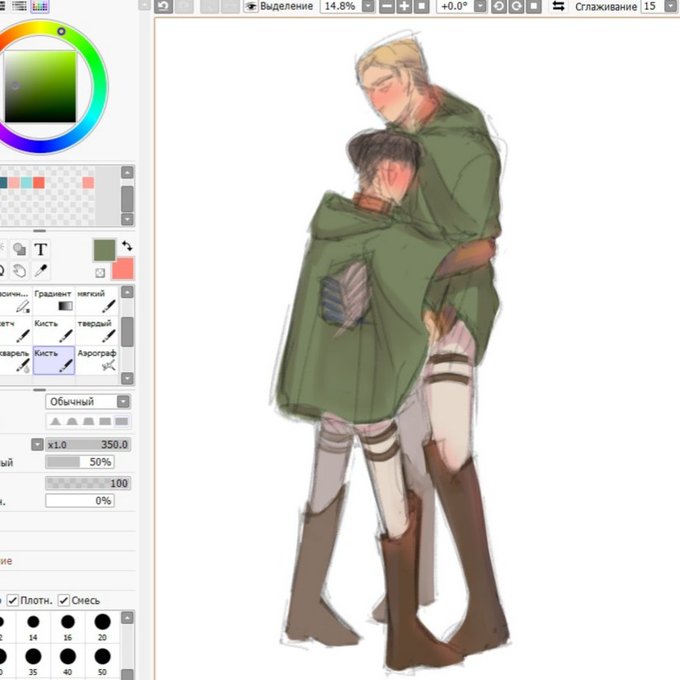
Task: Open the brush size multiplier dropdown arrow
Action: (37, 445)
